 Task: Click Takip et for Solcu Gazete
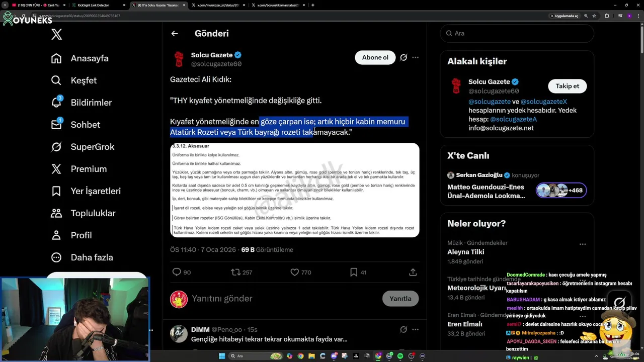pos(567,86)
